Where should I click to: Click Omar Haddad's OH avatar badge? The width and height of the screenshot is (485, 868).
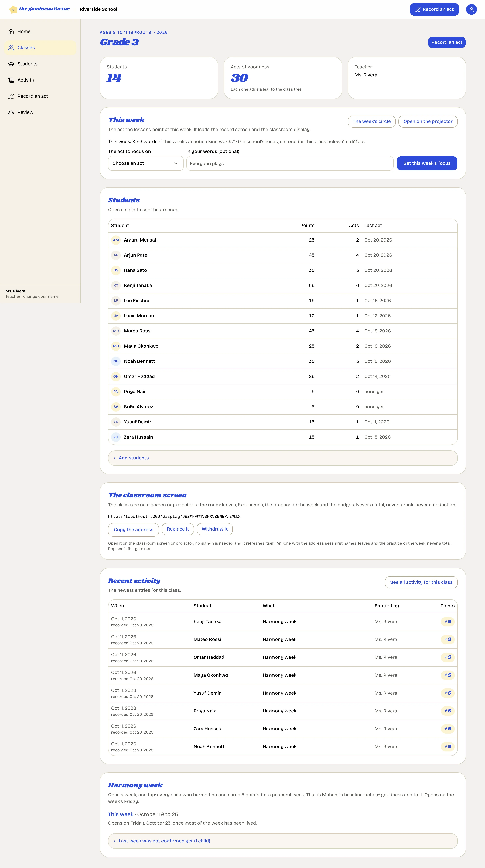coord(116,377)
